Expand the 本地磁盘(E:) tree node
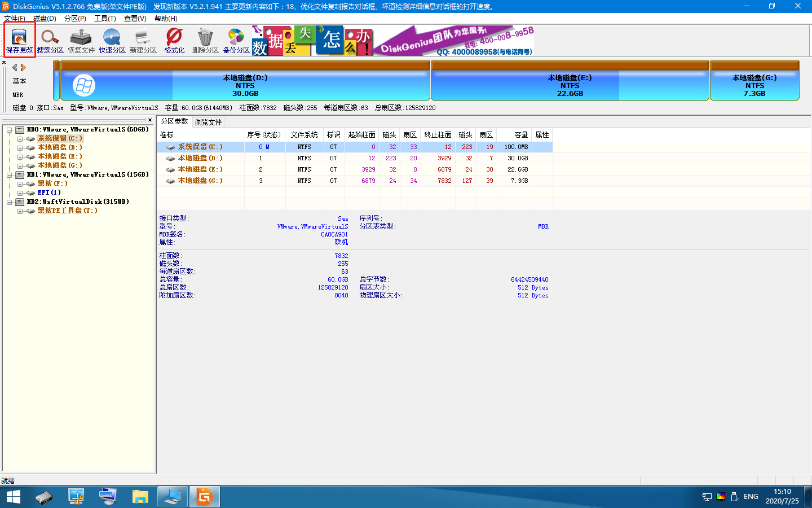 click(x=20, y=157)
